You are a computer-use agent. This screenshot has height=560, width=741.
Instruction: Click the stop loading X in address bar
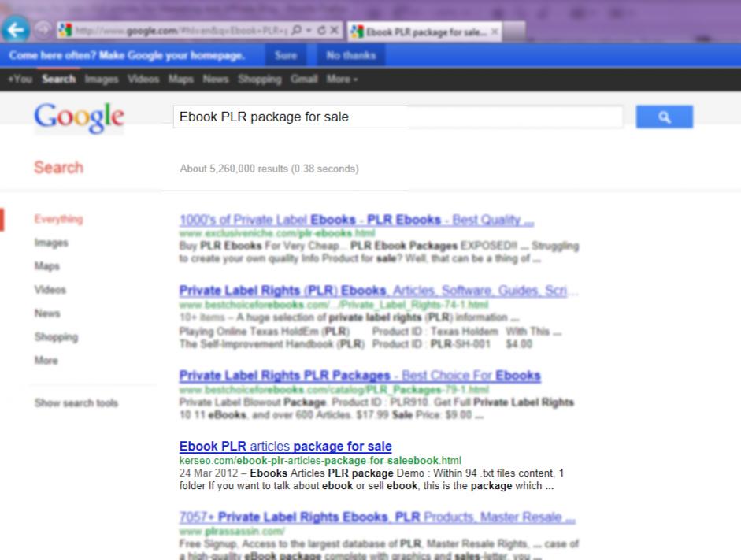(334, 31)
